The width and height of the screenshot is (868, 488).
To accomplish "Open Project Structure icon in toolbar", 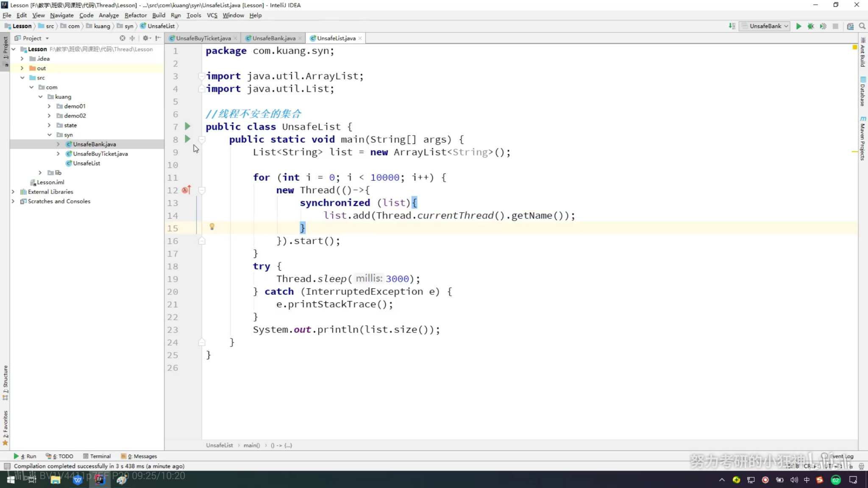I will pyautogui.click(x=850, y=26).
